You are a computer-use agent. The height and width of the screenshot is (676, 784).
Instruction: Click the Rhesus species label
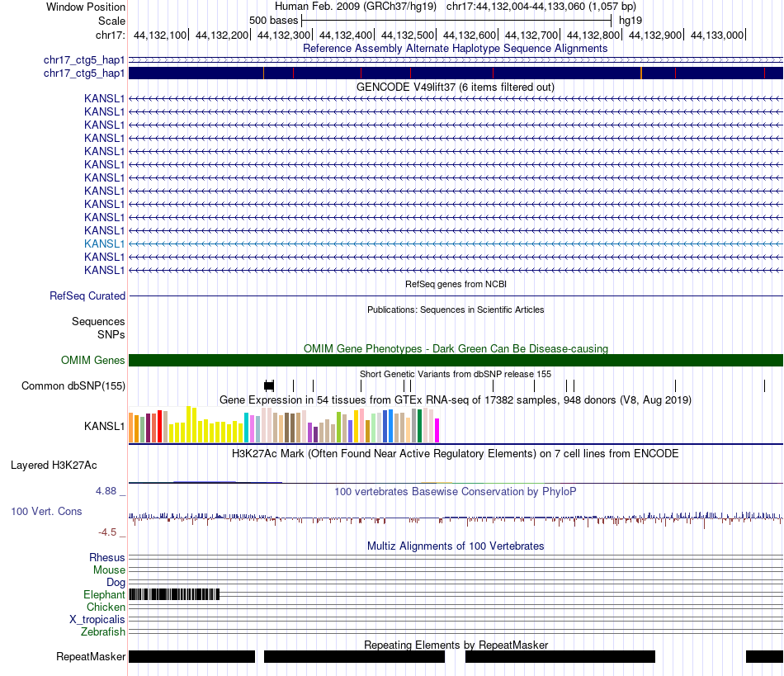point(107,557)
